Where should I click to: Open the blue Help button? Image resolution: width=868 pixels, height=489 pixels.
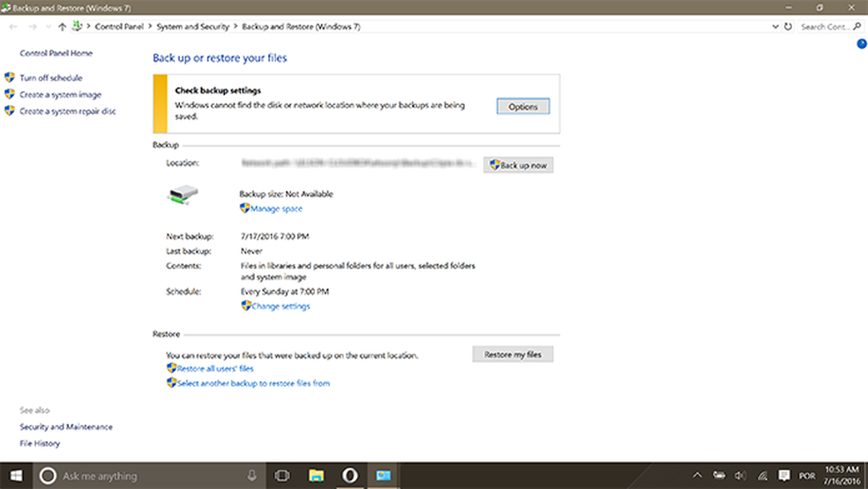tap(862, 44)
